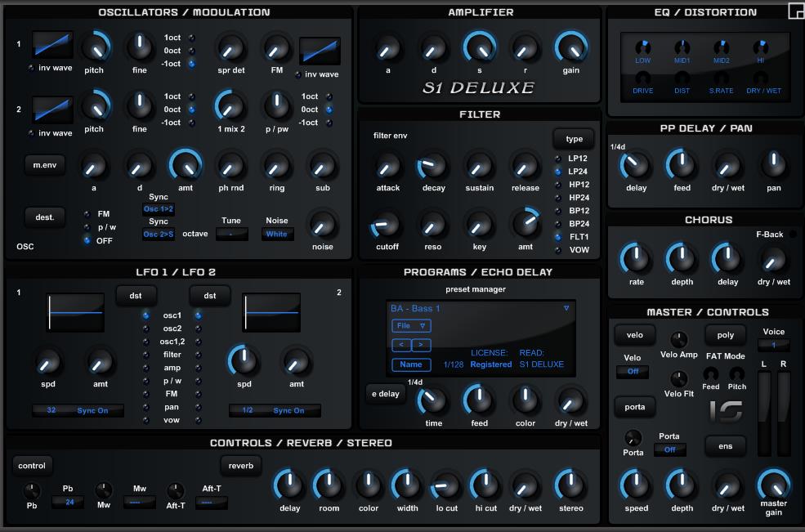Click the Mw small knob in controls
This screenshot has width=805, height=532.
104,491
